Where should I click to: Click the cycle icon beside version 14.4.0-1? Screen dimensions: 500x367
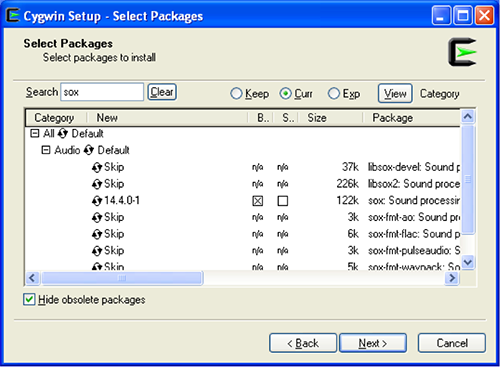point(97,200)
